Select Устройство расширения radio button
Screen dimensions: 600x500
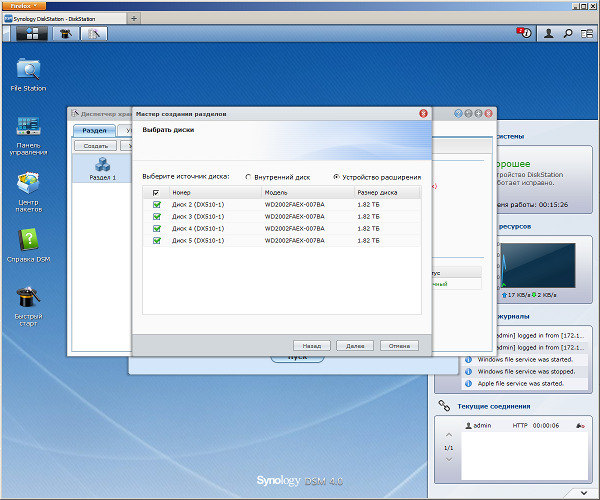coord(336,177)
